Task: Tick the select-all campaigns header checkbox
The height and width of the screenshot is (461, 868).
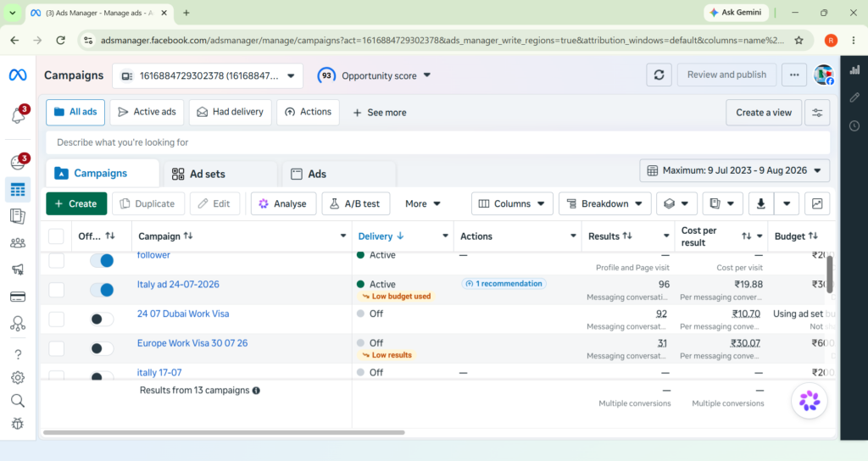Action: pyautogui.click(x=56, y=236)
